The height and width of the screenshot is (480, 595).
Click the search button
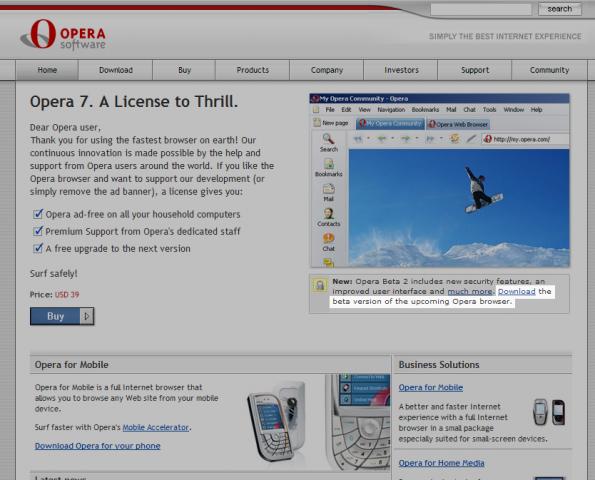pos(559,9)
